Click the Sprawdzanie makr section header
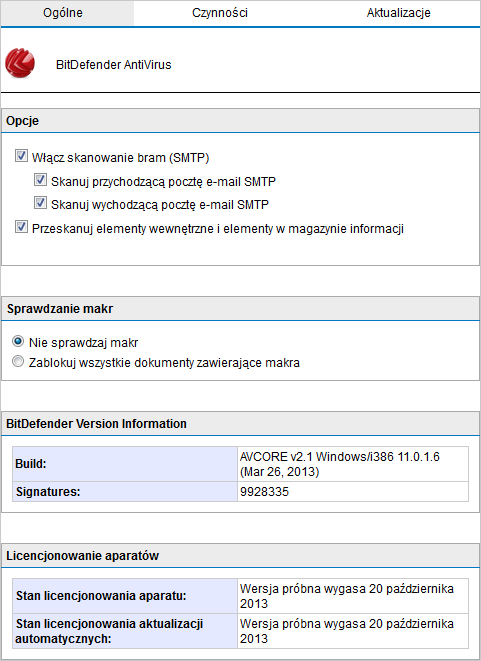Screen dimensions: 481x661 pyautogui.click(x=240, y=309)
